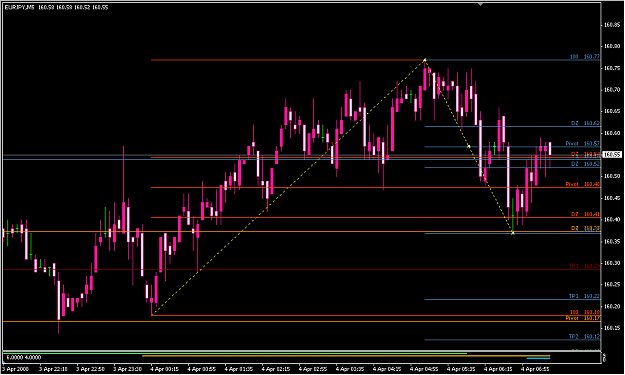Select the rising trendline's starting anchor near 160.18

[152, 315]
